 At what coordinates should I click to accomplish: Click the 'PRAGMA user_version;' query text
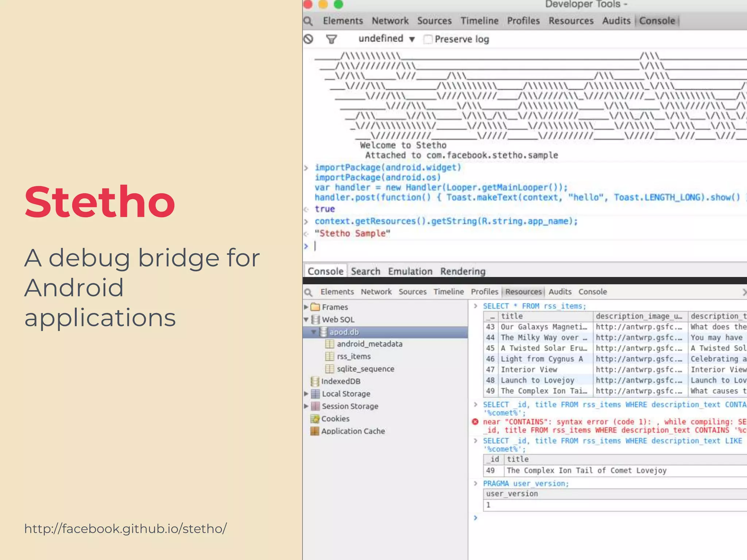pos(526,483)
